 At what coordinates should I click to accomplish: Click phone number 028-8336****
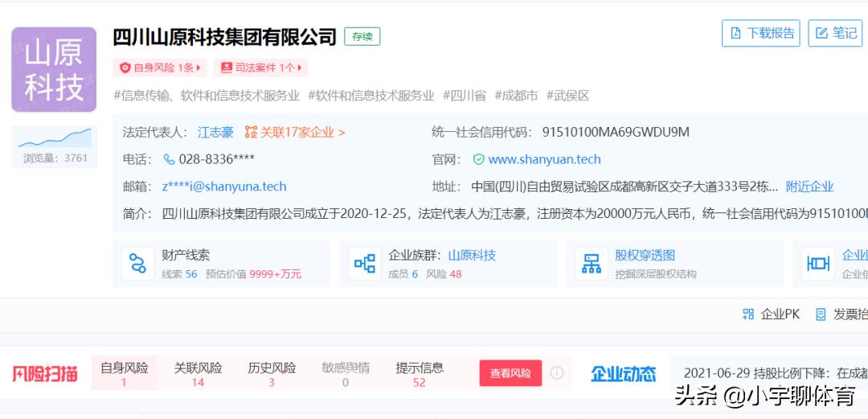[216, 159]
